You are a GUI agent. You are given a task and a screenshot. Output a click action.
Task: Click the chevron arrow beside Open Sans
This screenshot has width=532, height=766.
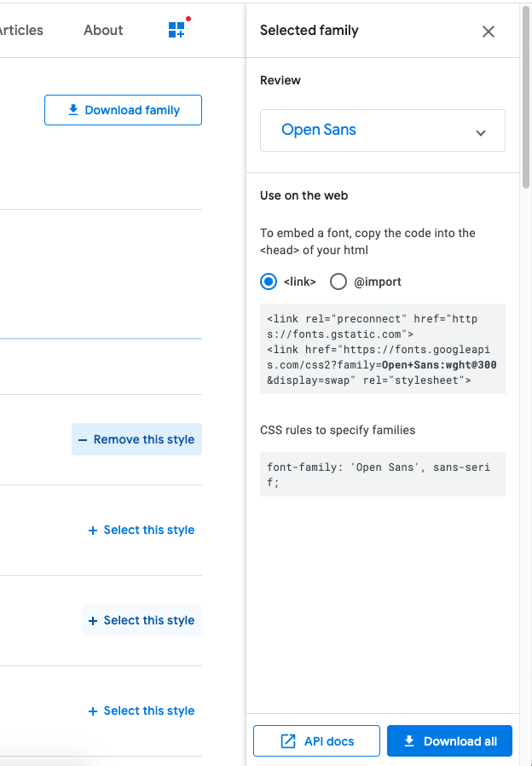point(481,132)
